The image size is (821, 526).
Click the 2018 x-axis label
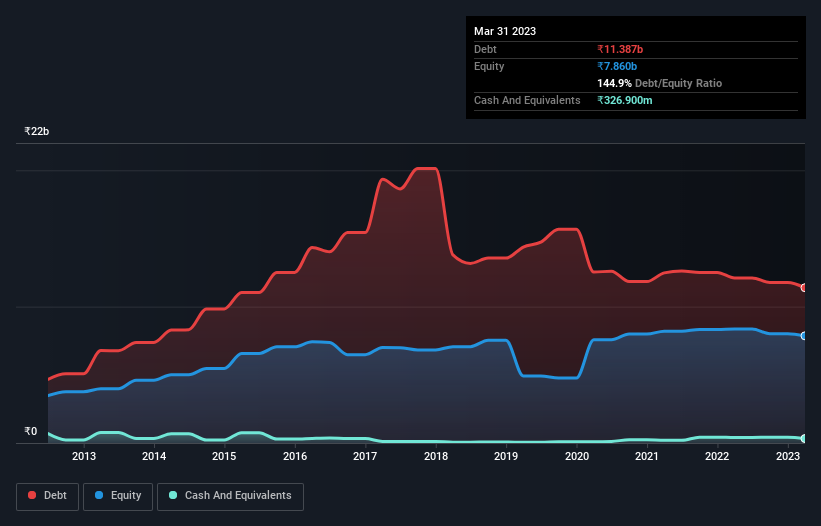(436, 456)
